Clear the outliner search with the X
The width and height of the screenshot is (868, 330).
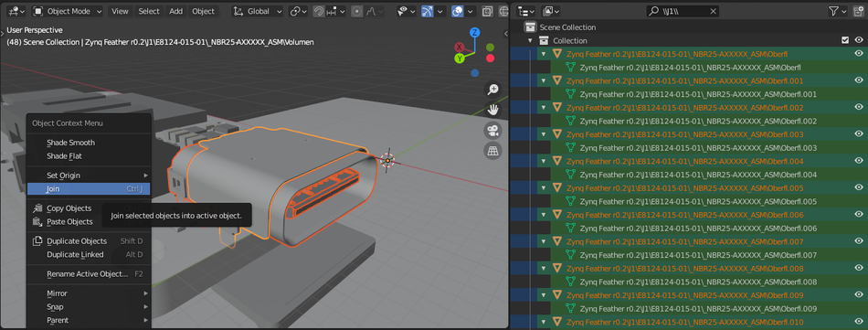coord(713,11)
